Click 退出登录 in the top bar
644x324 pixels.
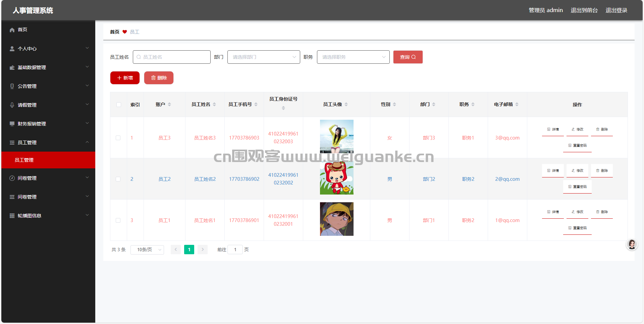616,10
